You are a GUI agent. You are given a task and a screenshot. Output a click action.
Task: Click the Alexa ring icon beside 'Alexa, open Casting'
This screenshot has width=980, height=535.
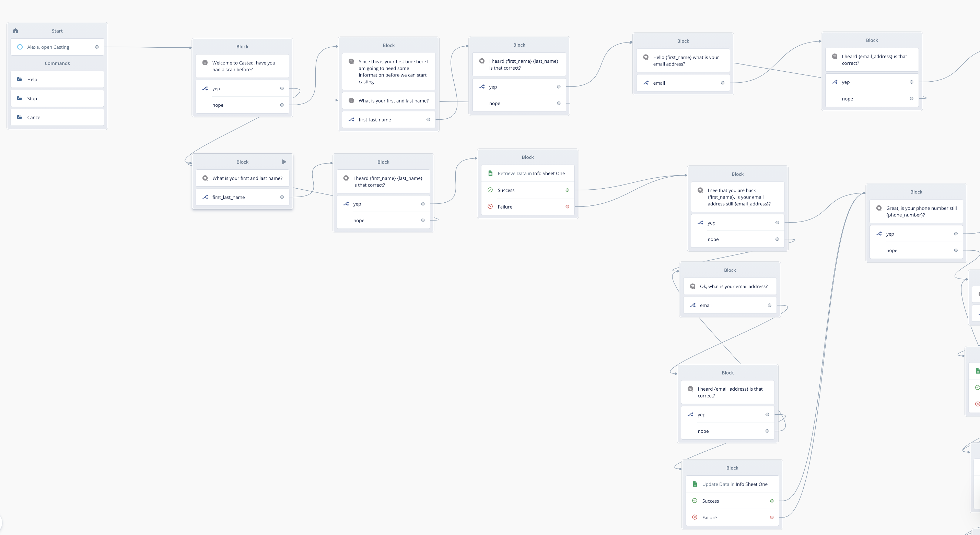20,47
